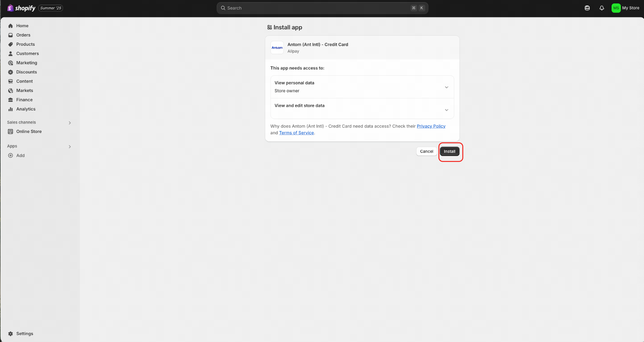
Task: Open the Content section
Action: tap(24, 81)
